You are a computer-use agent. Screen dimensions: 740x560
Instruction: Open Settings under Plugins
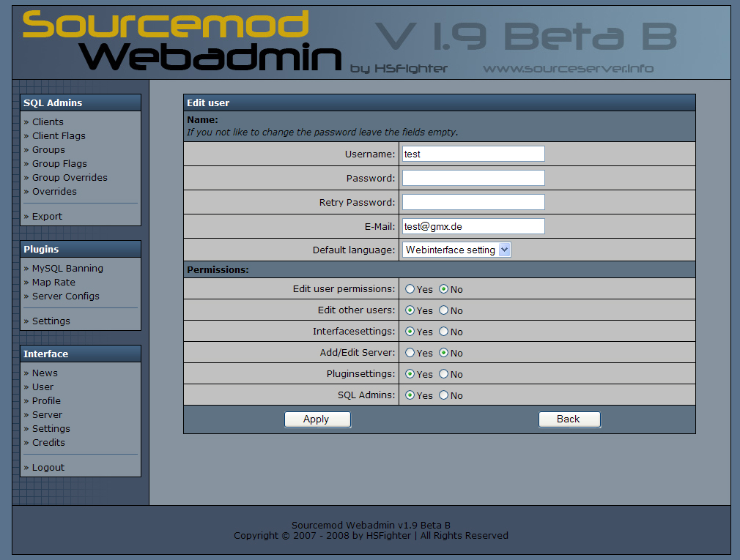51,321
